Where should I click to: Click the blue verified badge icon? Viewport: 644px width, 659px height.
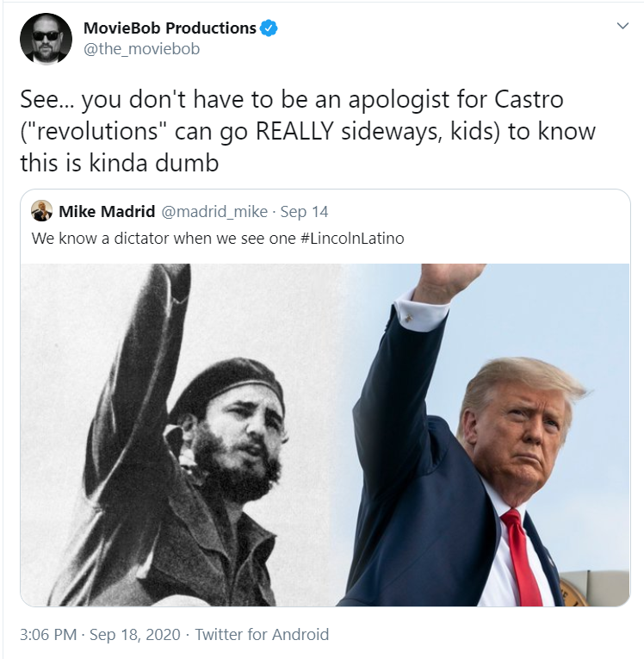(x=269, y=28)
